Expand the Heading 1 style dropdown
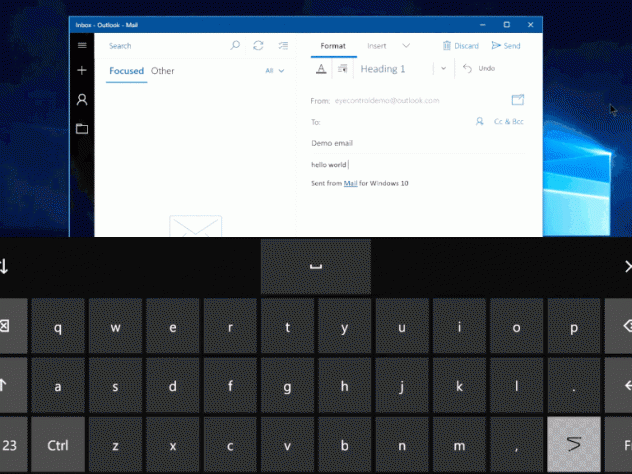The image size is (632, 474). (x=443, y=69)
